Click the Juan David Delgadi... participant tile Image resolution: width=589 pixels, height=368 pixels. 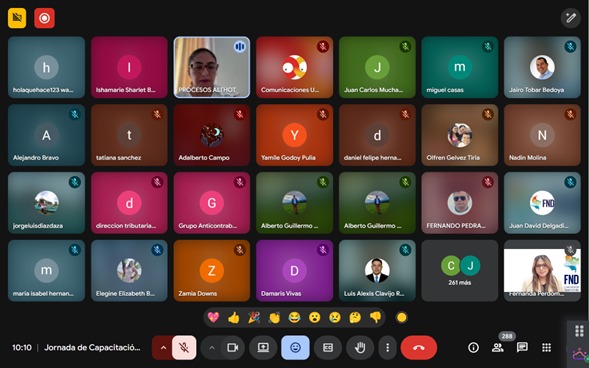pos(542,203)
